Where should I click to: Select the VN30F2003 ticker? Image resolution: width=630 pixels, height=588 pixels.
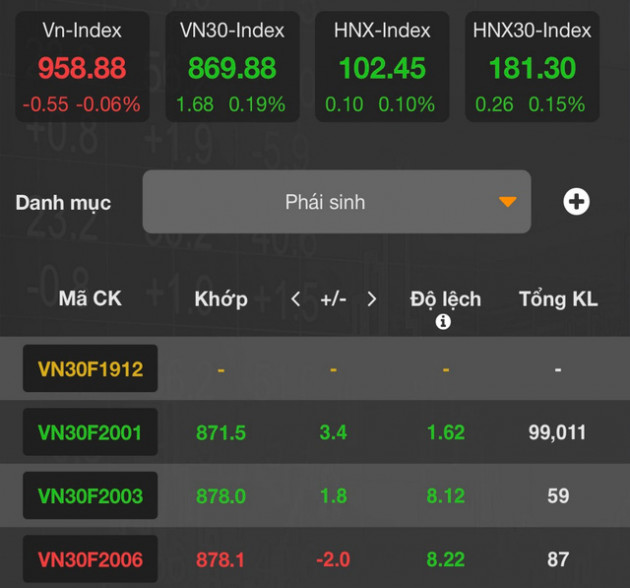90,496
